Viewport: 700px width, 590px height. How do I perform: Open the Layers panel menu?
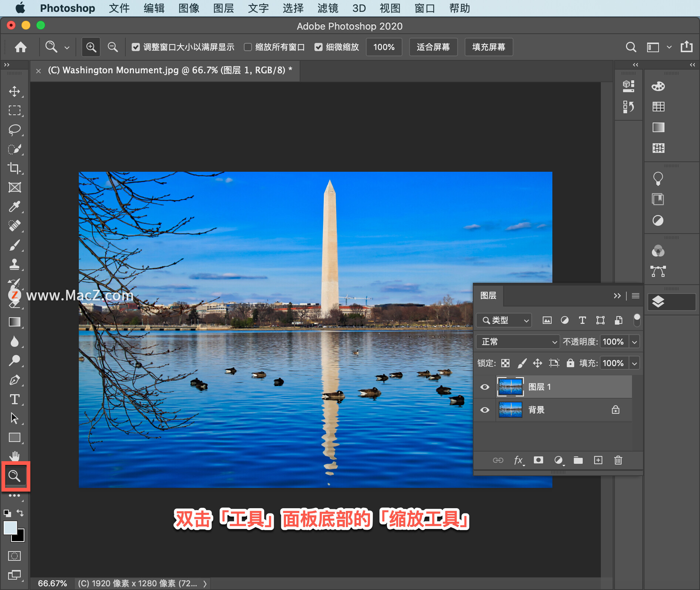pos(636,296)
